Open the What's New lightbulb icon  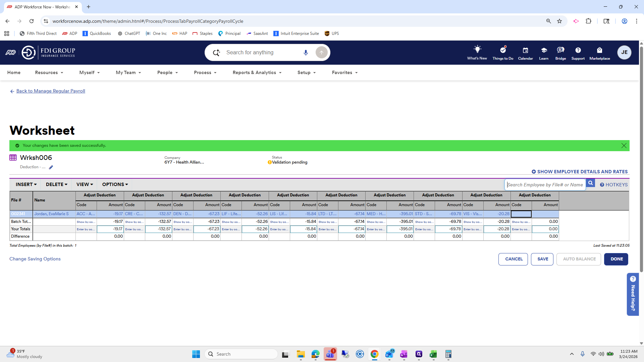477,50
